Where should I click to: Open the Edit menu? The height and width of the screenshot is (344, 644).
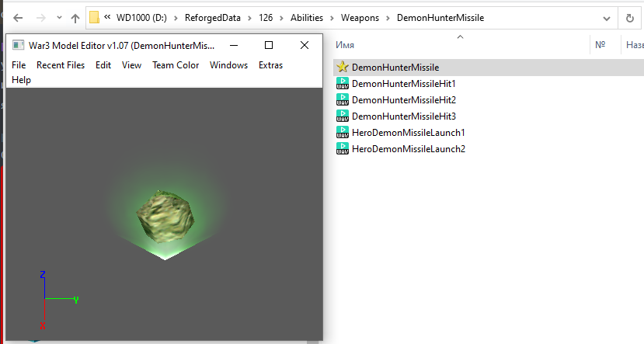click(x=103, y=65)
